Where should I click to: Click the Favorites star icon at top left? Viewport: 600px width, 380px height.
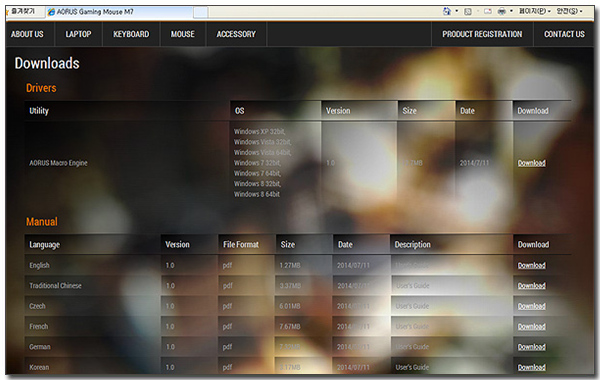coord(8,11)
